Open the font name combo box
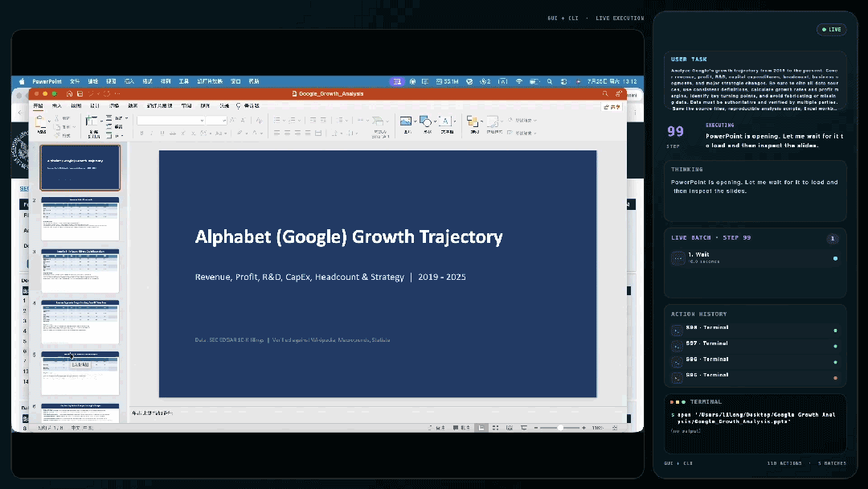The height and width of the screenshot is (489, 868). (x=171, y=120)
